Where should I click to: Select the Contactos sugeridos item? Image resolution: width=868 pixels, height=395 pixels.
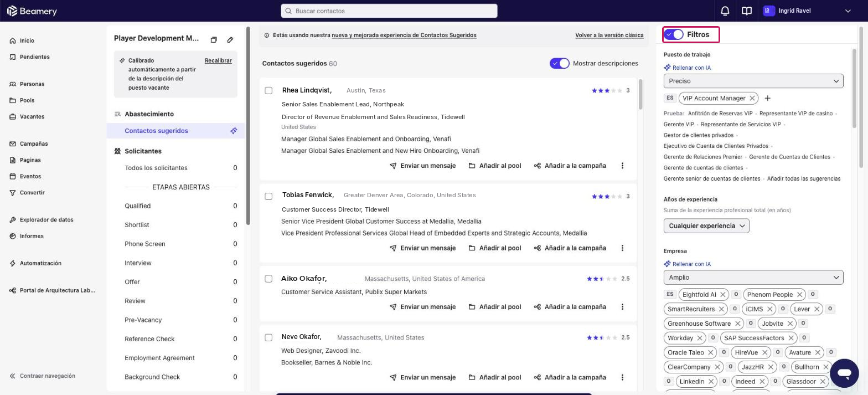tap(175, 131)
